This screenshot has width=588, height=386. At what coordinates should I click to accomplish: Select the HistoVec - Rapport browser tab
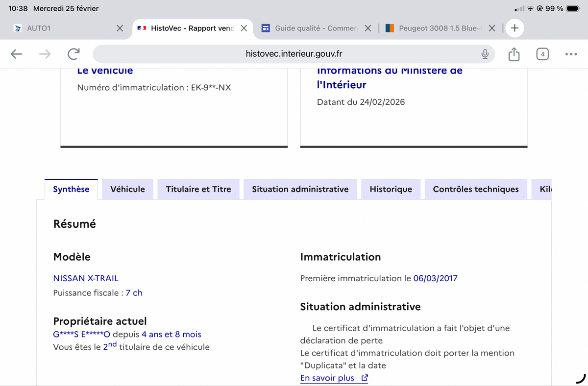(x=192, y=28)
